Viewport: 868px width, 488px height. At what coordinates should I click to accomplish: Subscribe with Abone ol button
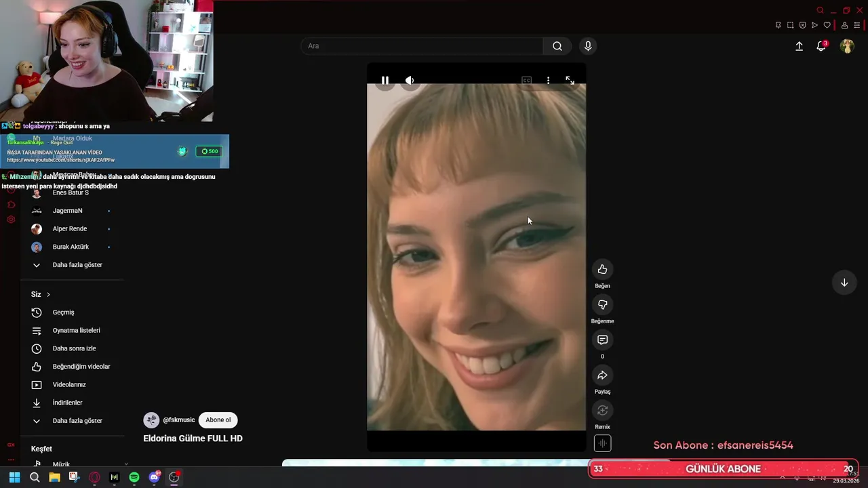[x=218, y=420]
